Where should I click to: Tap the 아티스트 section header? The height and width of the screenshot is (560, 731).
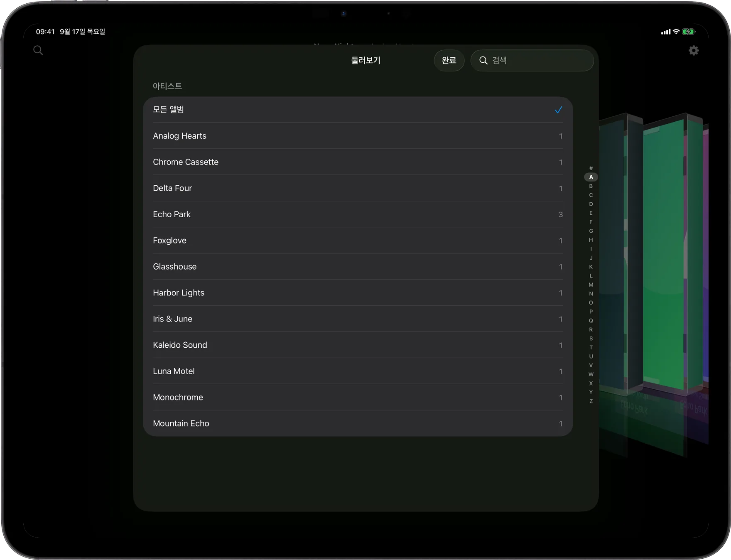pos(167,86)
